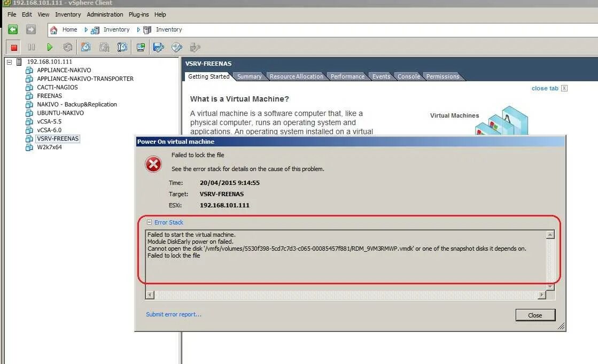Open the View menu
Viewport: 598px width, 364px height.
coord(43,14)
